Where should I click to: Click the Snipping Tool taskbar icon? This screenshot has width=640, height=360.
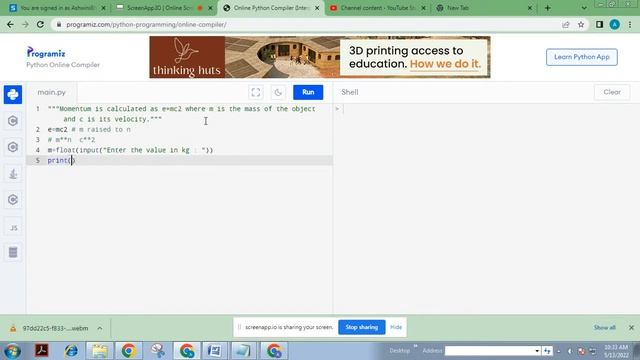tap(158, 351)
